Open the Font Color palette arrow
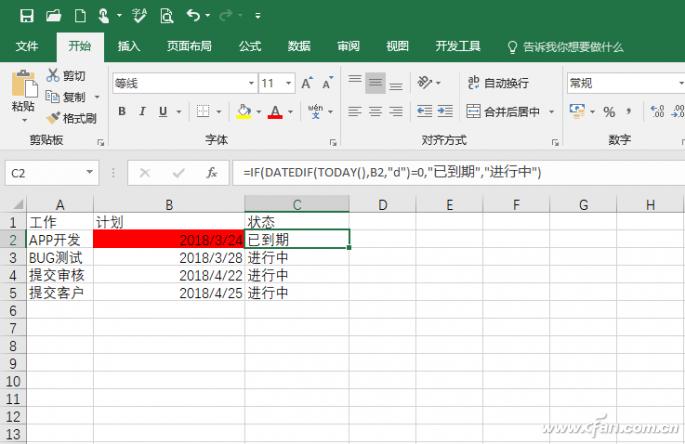Image resolution: width=685 pixels, height=444 pixels. (291, 112)
